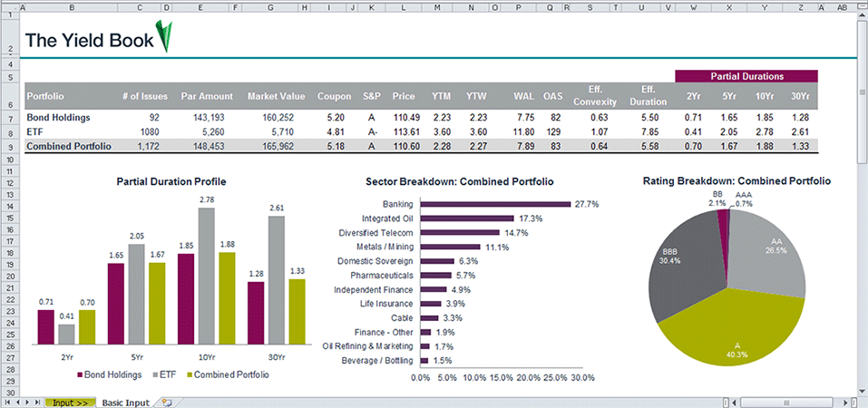Click the 160,252 market value cell
This screenshot has width=868, height=408.
point(278,118)
